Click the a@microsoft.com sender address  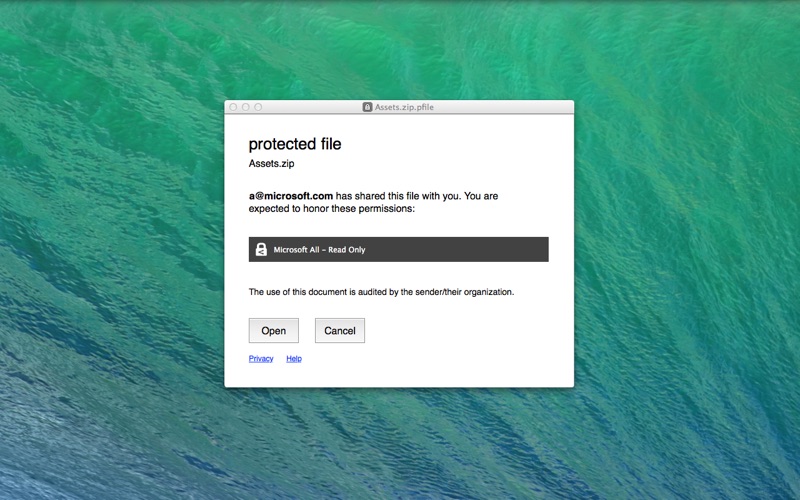[291, 196]
